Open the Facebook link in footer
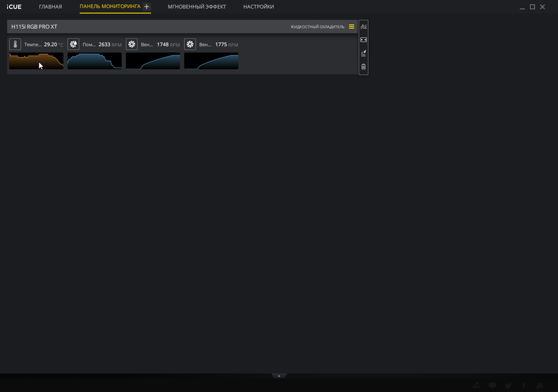 coord(524,385)
